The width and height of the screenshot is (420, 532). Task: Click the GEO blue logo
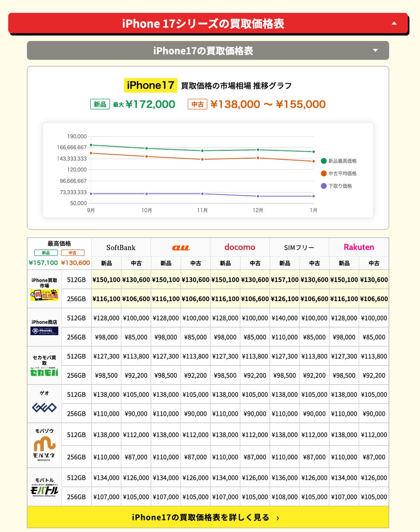pyautogui.click(x=44, y=407)
